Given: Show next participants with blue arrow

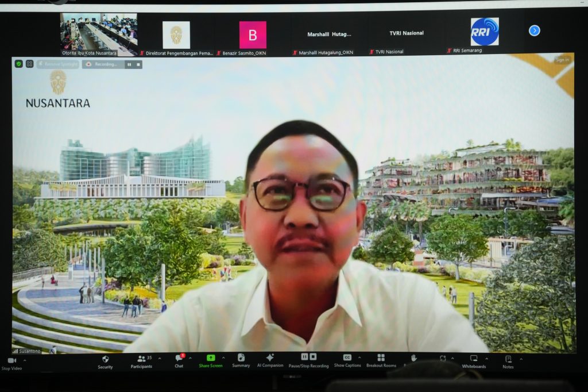Looking at the screenshot, I should [x=534, y=31].
